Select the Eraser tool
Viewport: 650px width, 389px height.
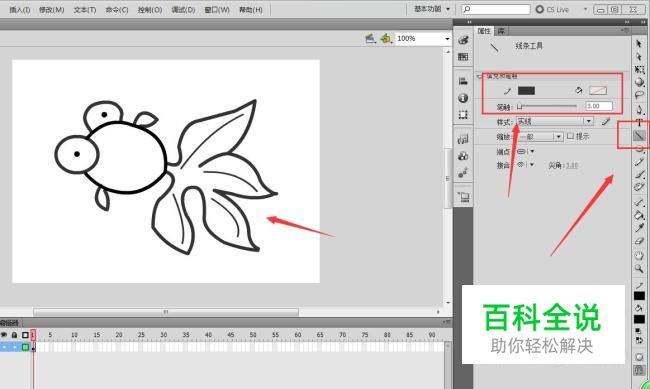[x=639, y=241]
